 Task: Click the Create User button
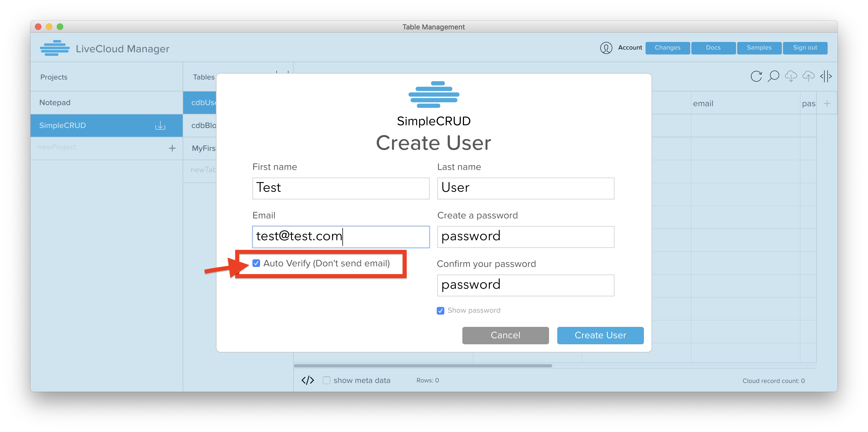(x=601, y=335)
